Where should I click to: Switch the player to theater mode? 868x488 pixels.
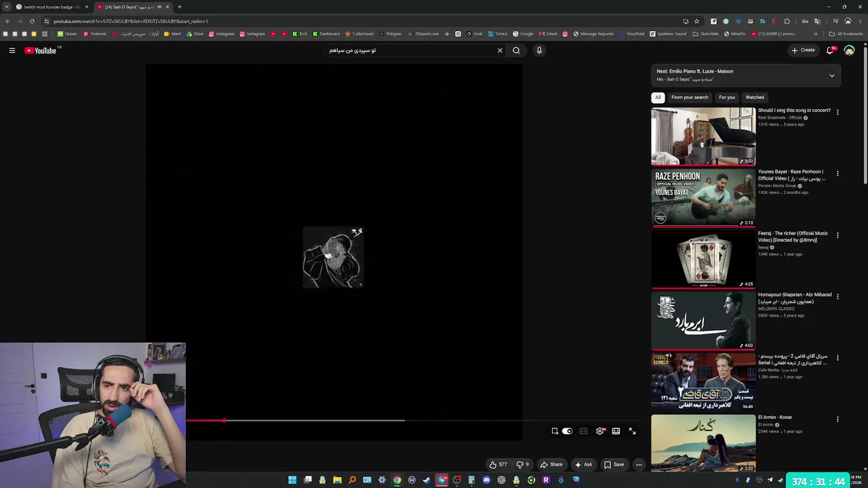click(616, 431)
